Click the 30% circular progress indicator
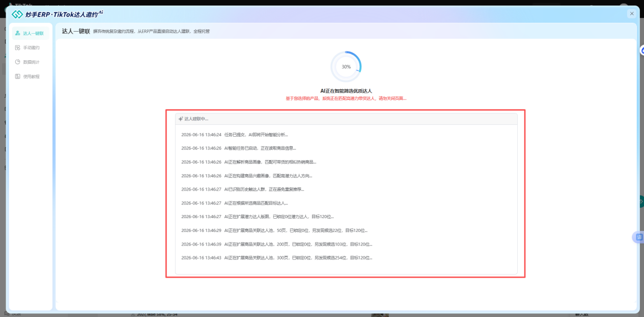Image resolution: width=644 pixels, height=317 pixels. coord(346,67)
